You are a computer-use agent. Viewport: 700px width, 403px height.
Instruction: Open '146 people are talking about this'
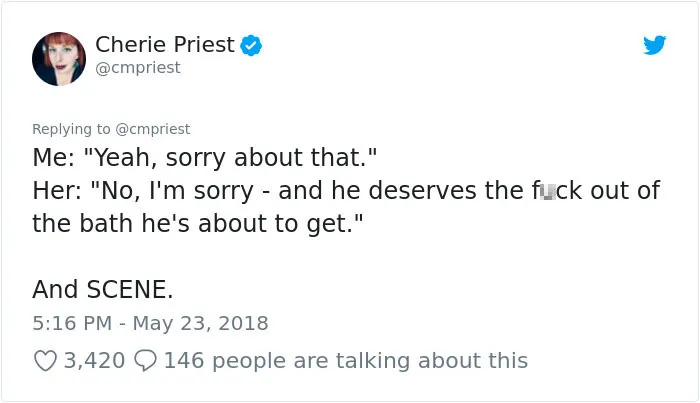coord(346,361)
